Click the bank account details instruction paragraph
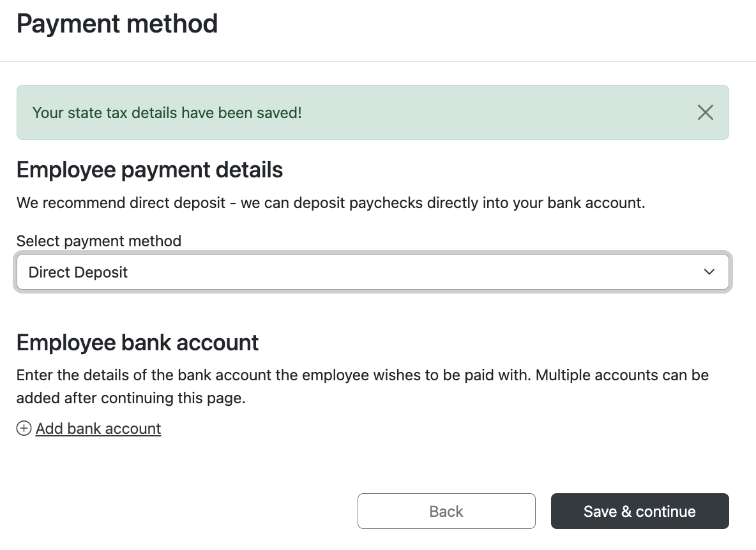756x550 pixels. pyautogui.click(x=362, y=375)
